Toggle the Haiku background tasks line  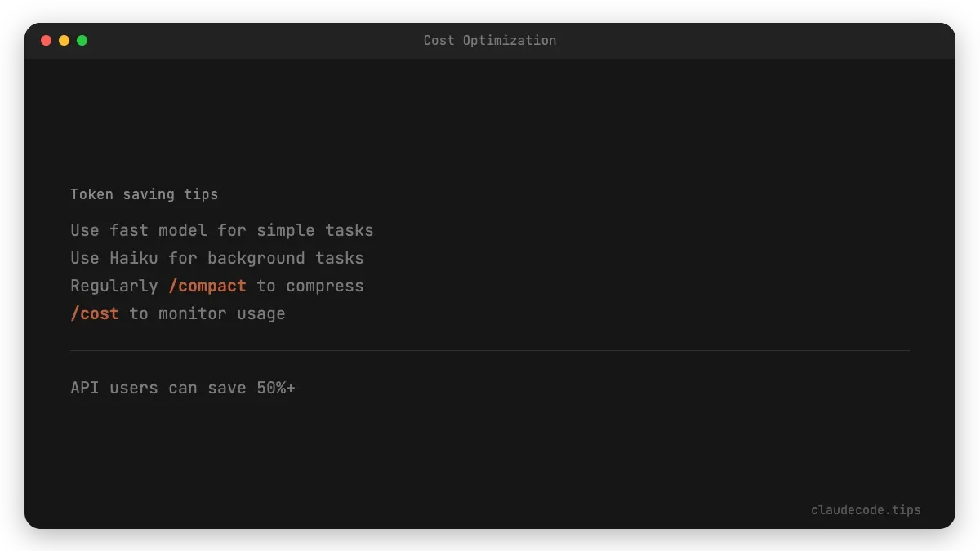(216, 258)
